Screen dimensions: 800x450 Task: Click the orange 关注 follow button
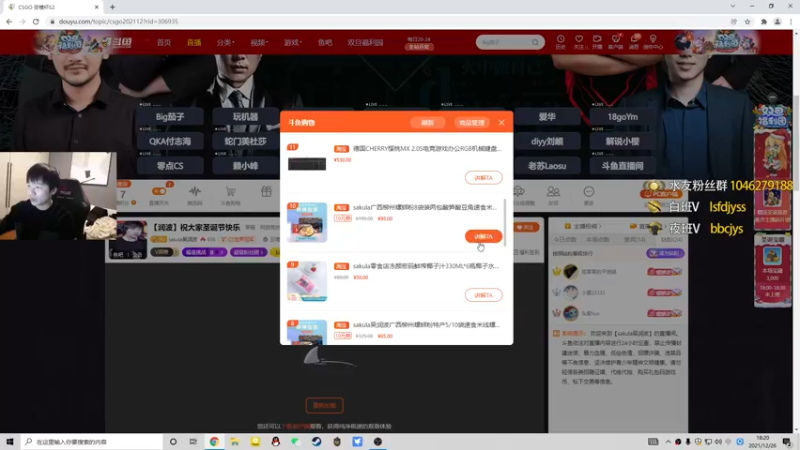(526, 228)
